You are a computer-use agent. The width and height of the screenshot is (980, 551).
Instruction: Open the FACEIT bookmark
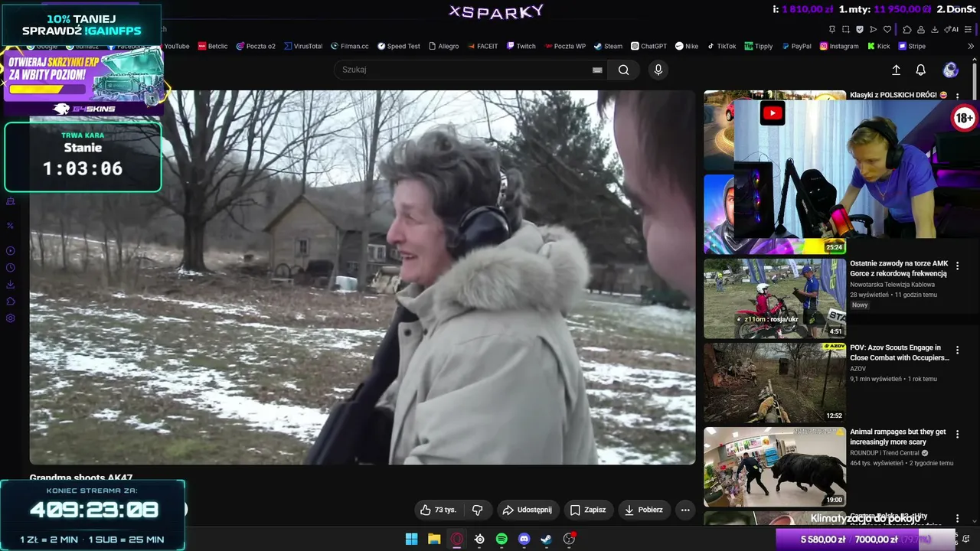coord(482,46)
